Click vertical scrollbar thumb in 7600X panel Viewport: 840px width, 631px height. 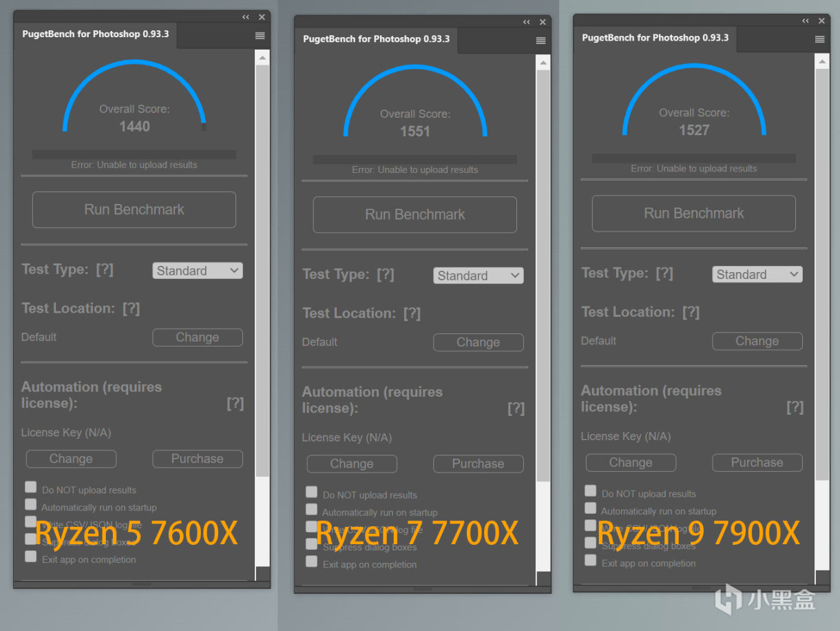coord(262,272)
